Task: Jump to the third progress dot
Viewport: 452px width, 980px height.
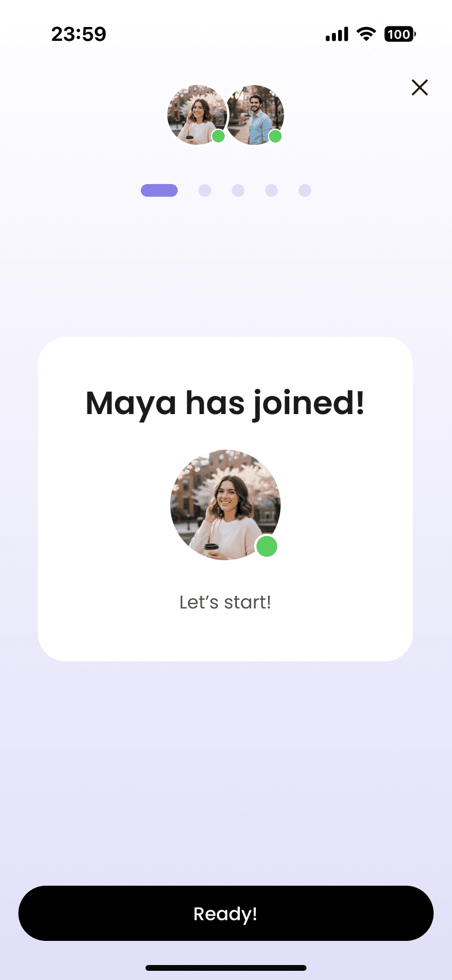Action: point(238,190)
